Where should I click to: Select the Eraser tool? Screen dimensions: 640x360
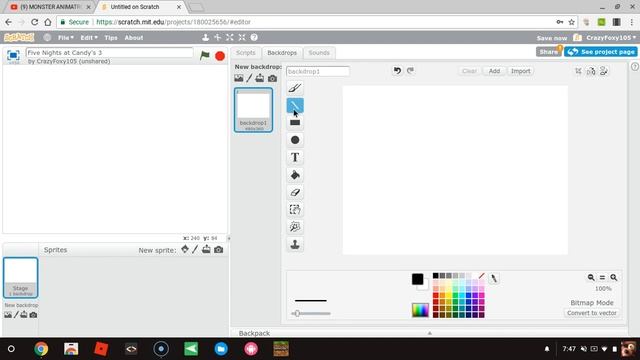tap(295, 192)
